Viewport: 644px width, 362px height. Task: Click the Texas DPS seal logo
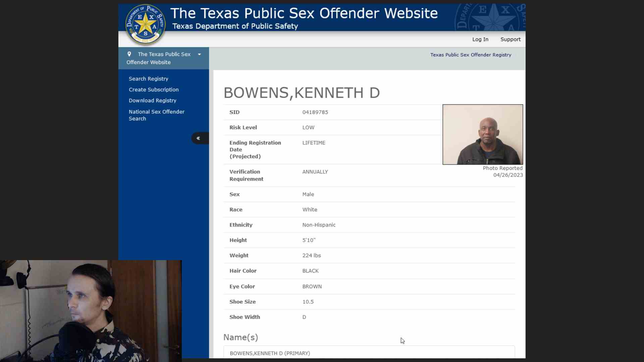[x=145, y=24]
